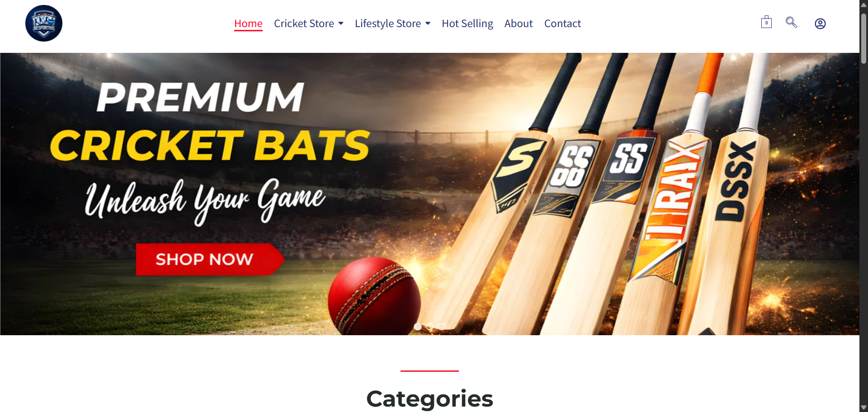Click the page scrollbar down arrow
The width and height of the screenshot is (868, 412).
(x=863, y=407)
